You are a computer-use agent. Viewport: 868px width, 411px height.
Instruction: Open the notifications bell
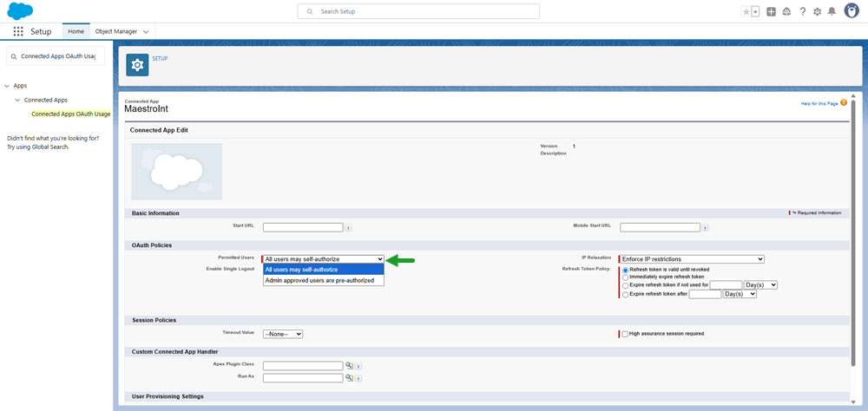(x=832, y=11)
